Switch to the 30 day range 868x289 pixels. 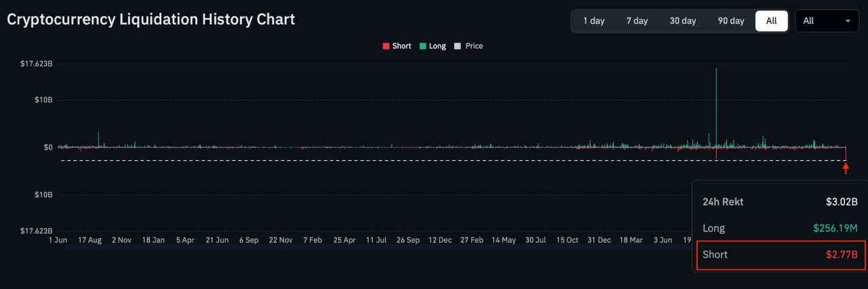pos(683,21)
